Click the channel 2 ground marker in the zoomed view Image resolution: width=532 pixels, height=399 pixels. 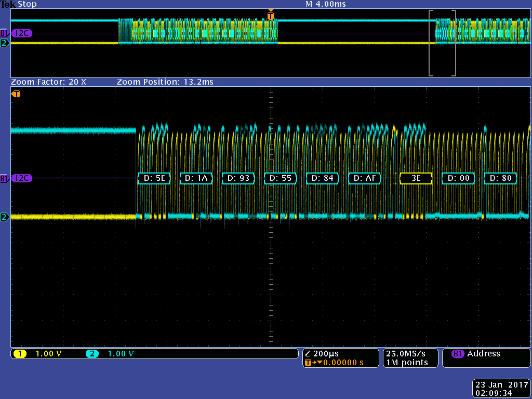pyautogui.click(x=4, y=217)
